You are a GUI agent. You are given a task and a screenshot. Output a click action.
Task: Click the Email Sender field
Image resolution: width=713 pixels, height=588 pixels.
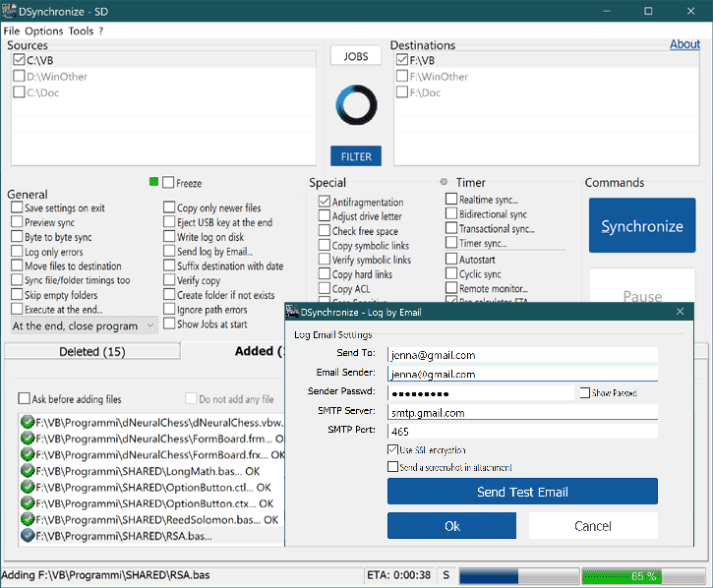coord(522,374)
